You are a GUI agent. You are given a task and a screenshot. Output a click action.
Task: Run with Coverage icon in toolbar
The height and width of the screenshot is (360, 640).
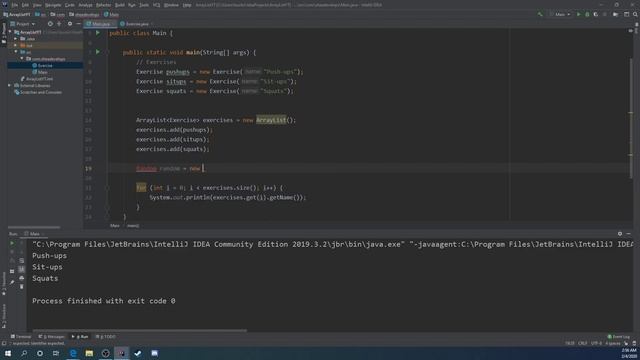(x=596, y=14)
